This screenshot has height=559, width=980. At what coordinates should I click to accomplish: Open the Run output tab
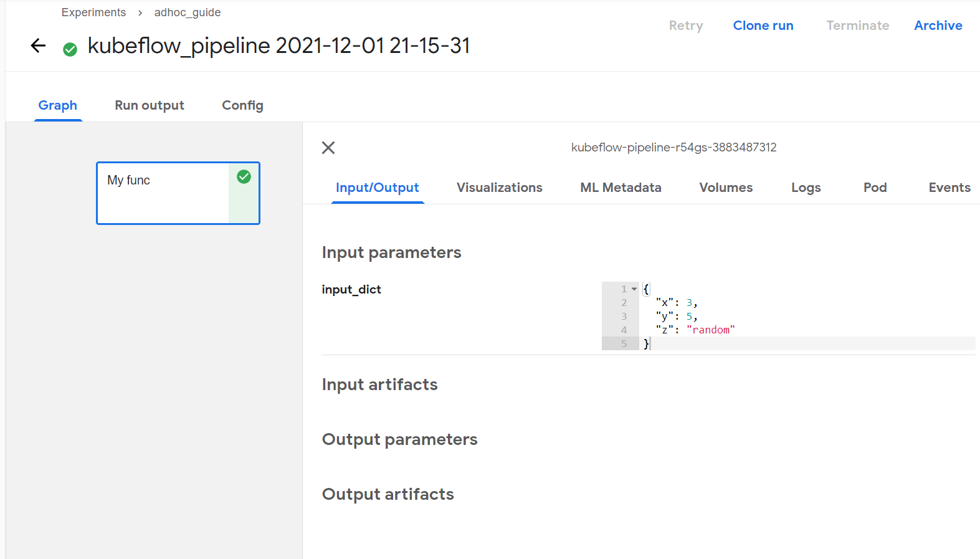click(x=150, y=105)
